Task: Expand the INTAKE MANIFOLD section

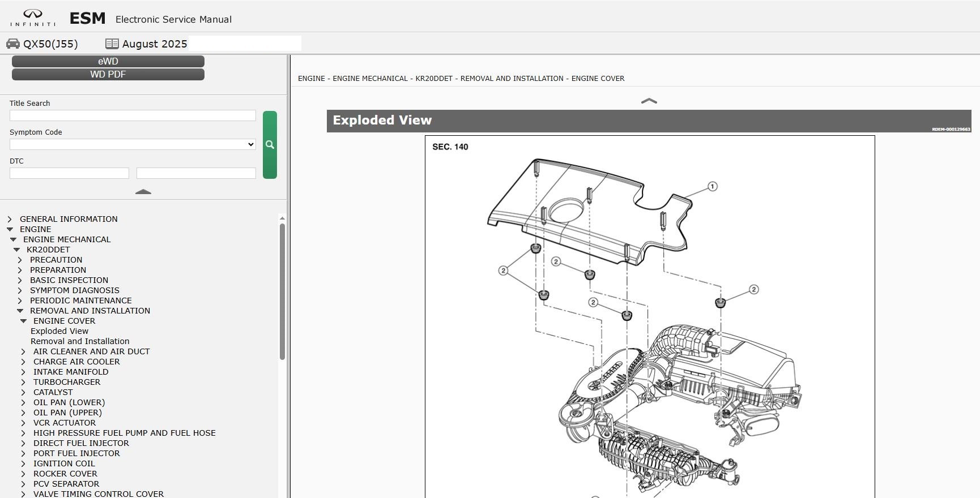Action: point(23,372)
